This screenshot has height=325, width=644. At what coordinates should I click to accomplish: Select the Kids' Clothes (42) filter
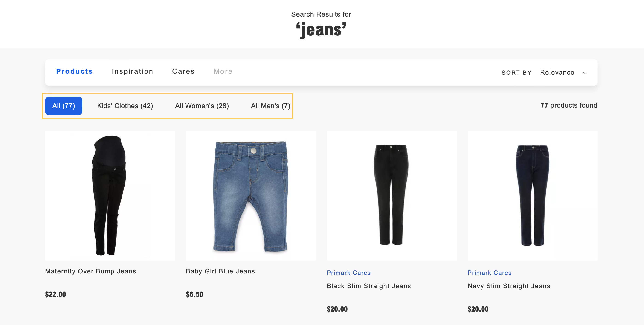124,106
